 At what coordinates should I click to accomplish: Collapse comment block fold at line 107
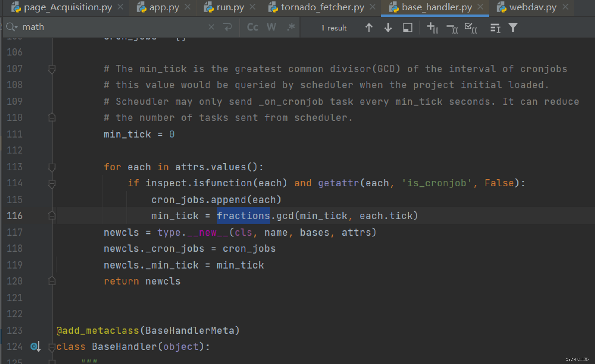click(x=52, y=69)
